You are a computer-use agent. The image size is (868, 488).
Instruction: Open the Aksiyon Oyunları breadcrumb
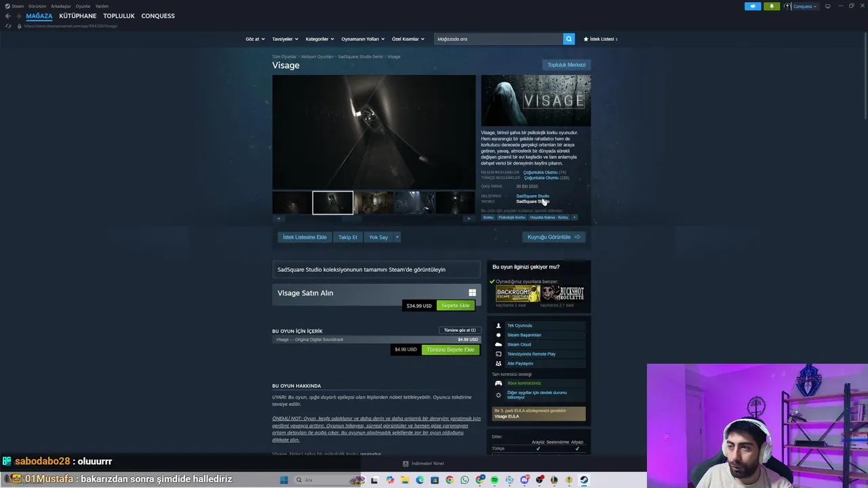click(x=317, y=57)
